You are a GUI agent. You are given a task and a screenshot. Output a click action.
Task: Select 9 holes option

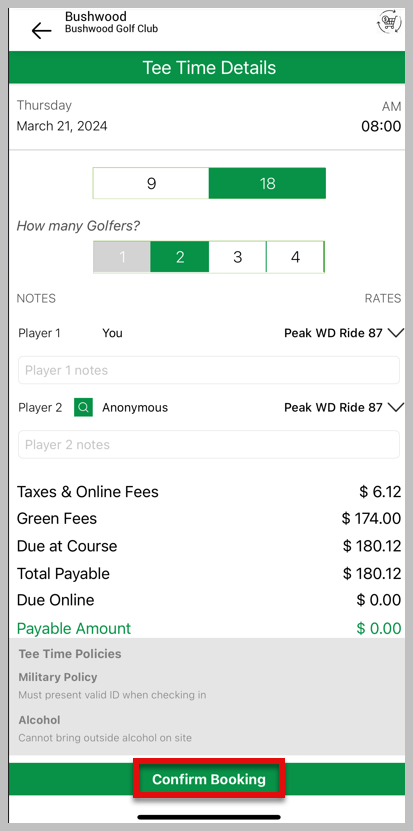151,183
